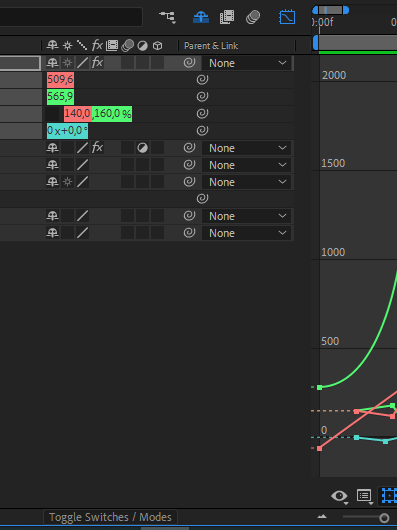397x530 pixels.
Task: Click the list icon below the graph
Action: pos(364,496)
